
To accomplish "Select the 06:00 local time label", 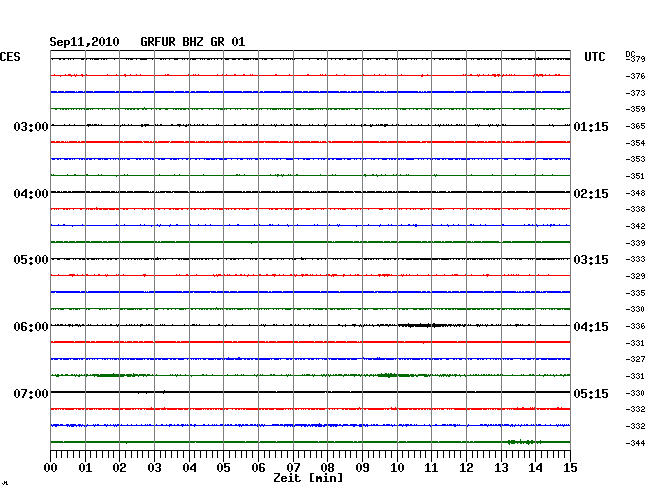I will pos(31,327).
